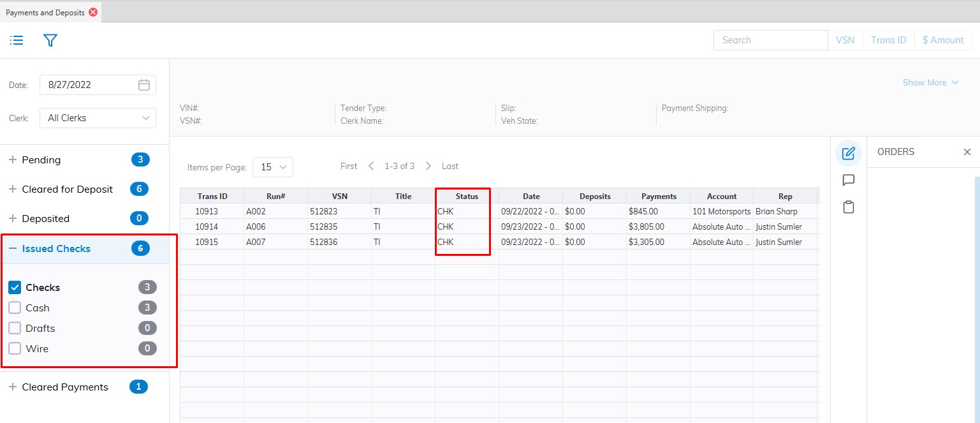
Task: Open the hamburger list menu icon
Action: (x=17, y=40)
